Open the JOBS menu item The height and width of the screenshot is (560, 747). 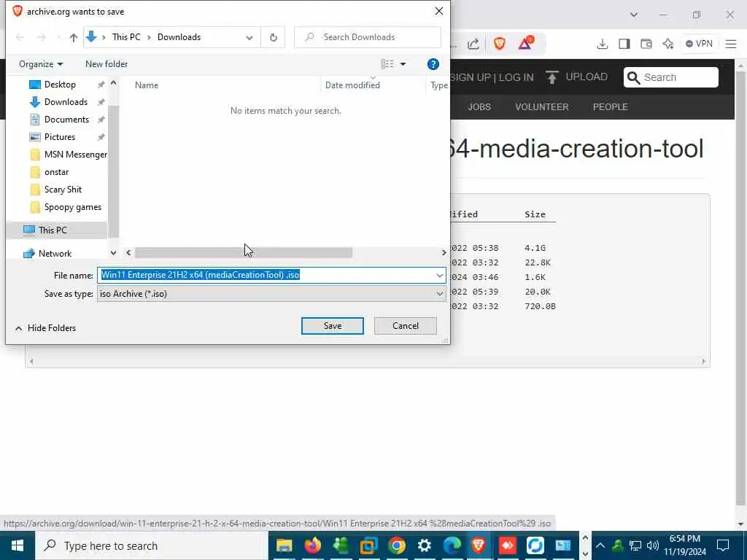479,107
